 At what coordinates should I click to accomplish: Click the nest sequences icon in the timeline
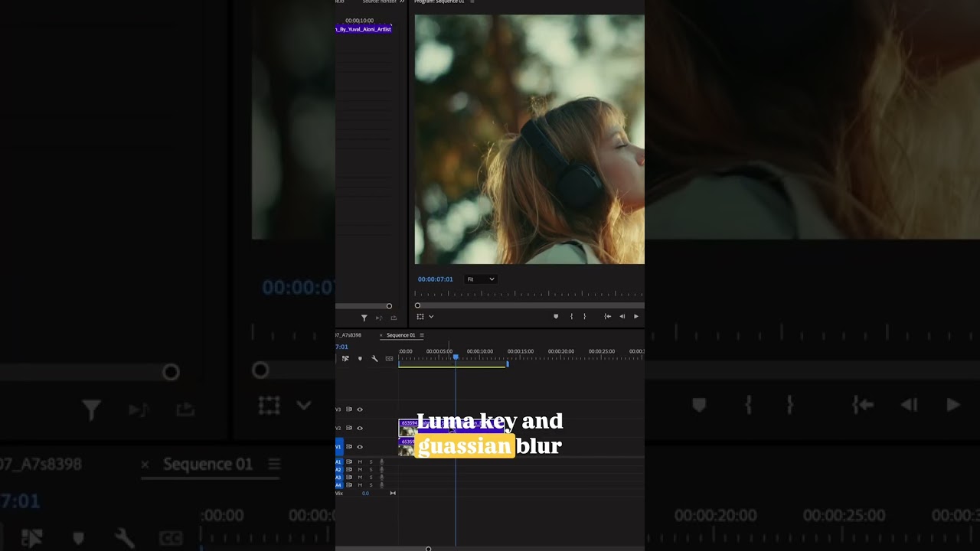[345, 358]
